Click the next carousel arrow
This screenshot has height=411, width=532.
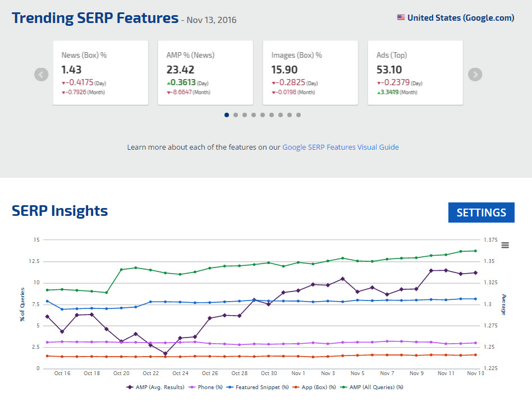click(475, 75)
